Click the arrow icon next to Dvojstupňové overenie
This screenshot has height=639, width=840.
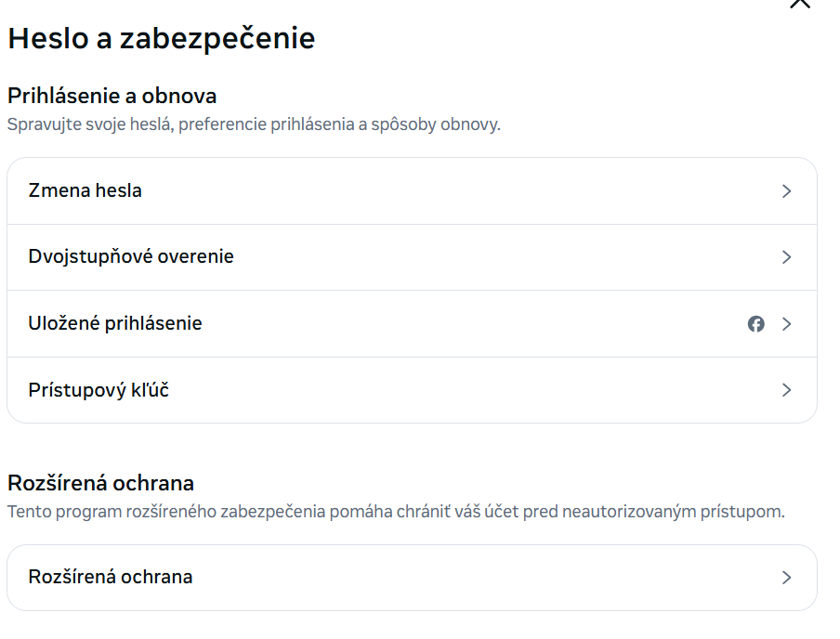[787, 257]
